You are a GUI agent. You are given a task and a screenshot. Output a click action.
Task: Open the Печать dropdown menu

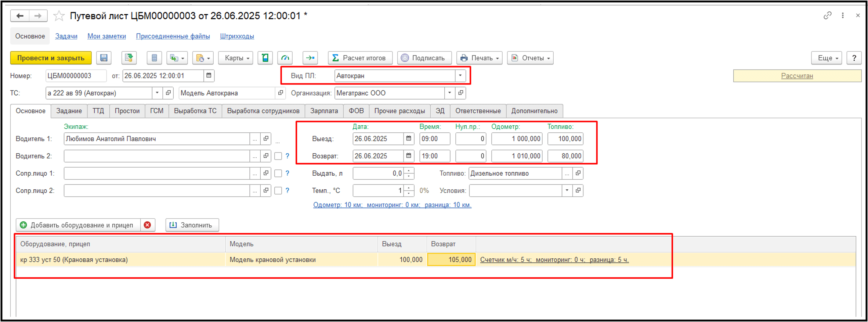point(479,58)
